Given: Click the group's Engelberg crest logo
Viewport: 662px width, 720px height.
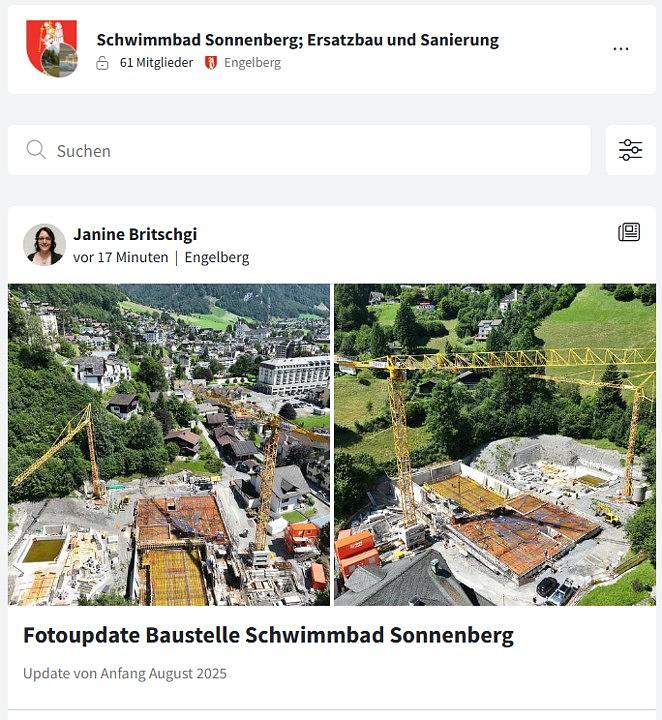Looking at the screenshot, I should tap(52, 48).
